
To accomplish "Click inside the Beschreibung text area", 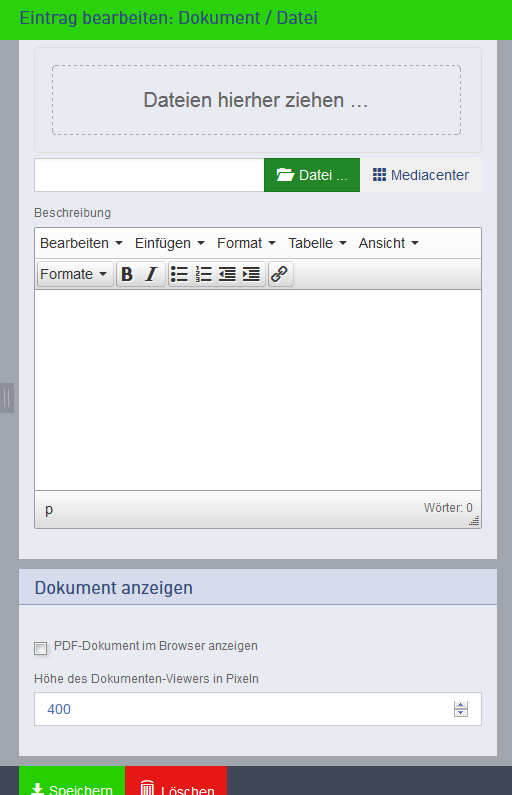I will [258, 390].
